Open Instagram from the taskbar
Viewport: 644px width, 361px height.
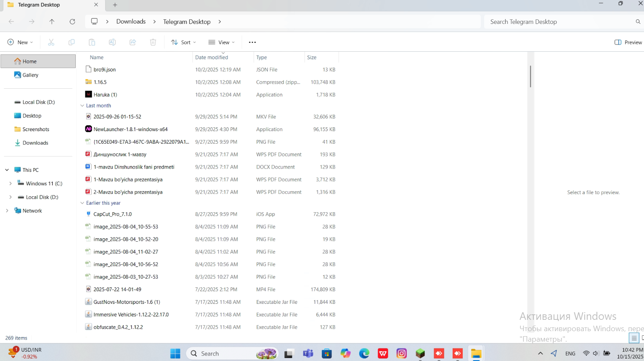pos(401,353)
